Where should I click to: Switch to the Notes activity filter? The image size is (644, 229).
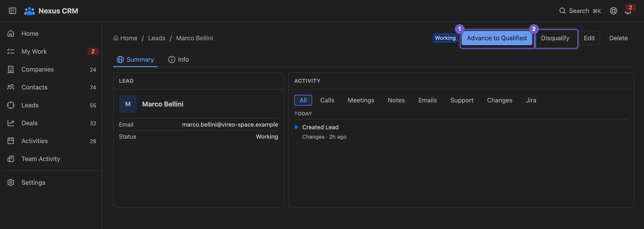[x=396, y=100]
